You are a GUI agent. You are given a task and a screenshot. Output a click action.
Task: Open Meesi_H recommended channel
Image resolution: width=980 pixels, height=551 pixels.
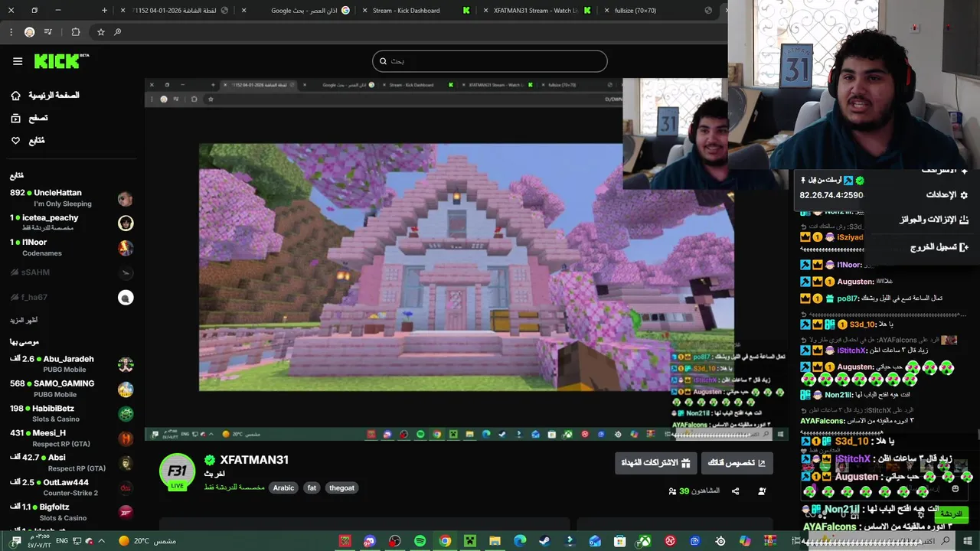(x=72, y=438)
